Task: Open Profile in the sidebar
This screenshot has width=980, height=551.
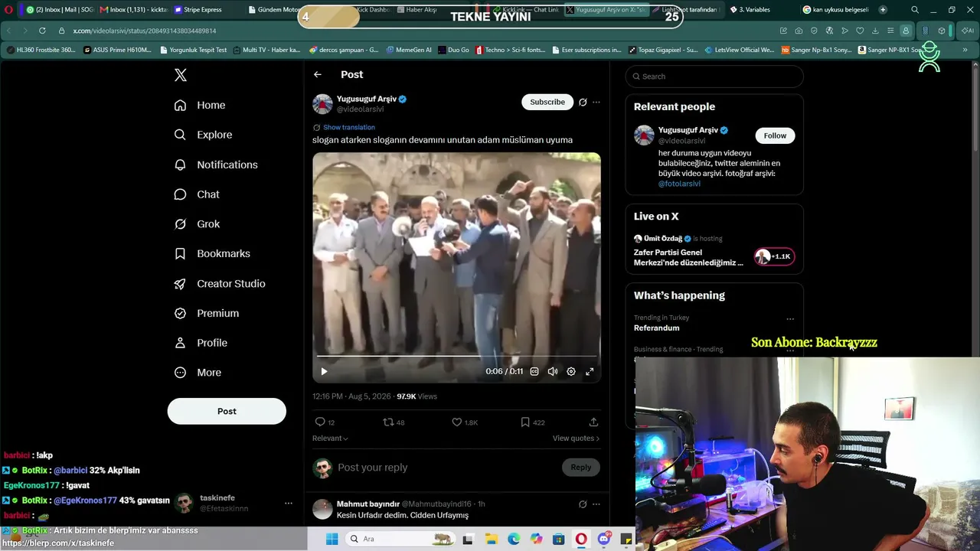Action: tap(201, 343)
